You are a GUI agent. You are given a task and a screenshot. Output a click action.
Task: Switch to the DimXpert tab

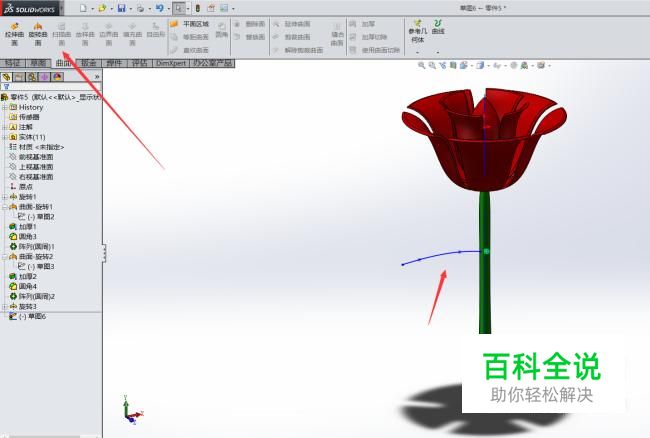pos(171,63)
